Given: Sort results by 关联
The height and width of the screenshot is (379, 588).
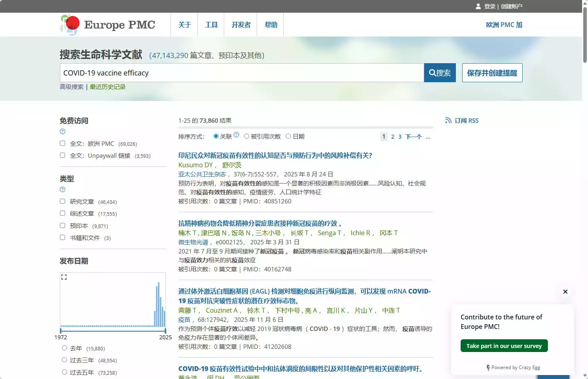Looking at the screenshot, I should tap(216, 136).
